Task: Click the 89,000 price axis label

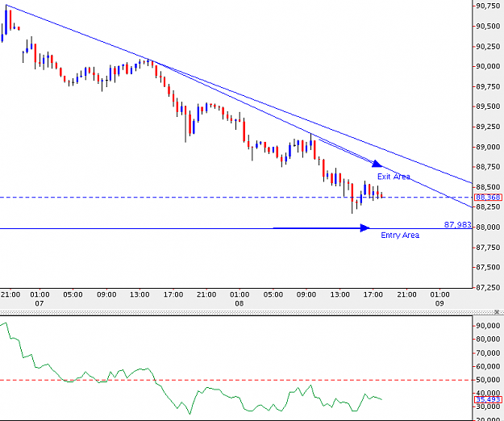Action: coord(488,147)
